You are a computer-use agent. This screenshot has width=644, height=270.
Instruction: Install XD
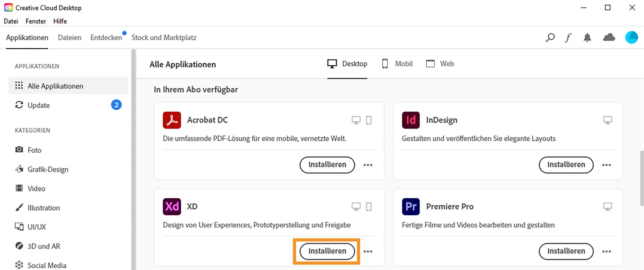click(x=327, y=251)
